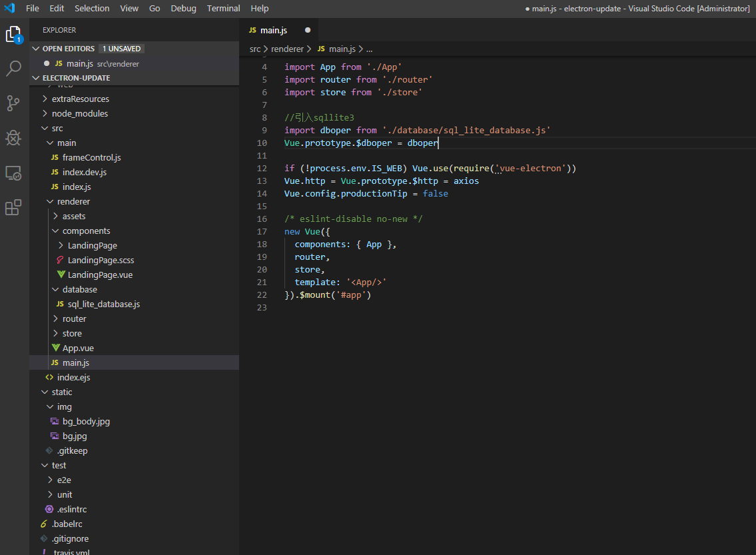Expand the store folder
Viewport: 756px width, 555px height.
tap(55, 333)
